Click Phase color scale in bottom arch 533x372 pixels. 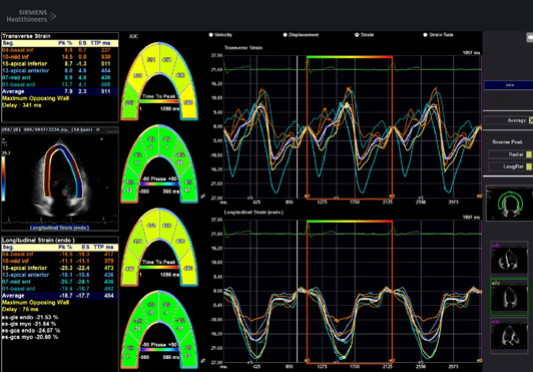159,350
